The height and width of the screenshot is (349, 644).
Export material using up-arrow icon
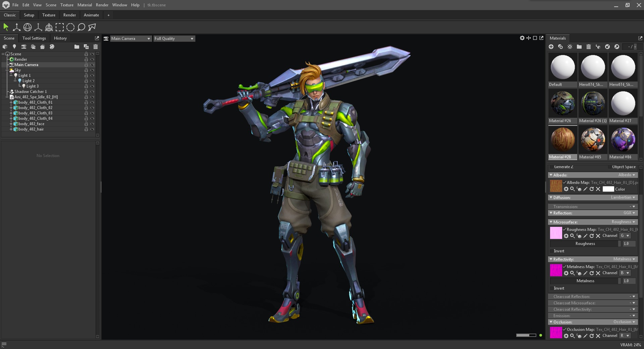point(617,47)
